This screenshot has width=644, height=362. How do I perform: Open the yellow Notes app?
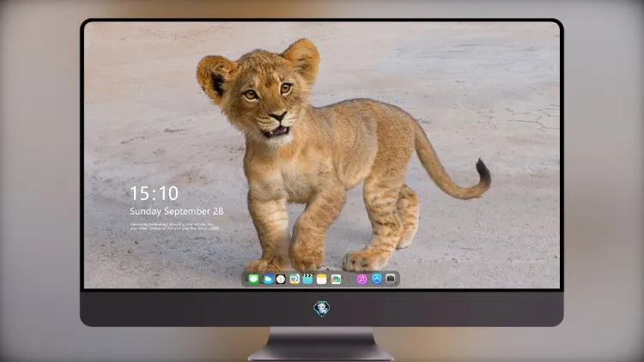coord(322,279)
